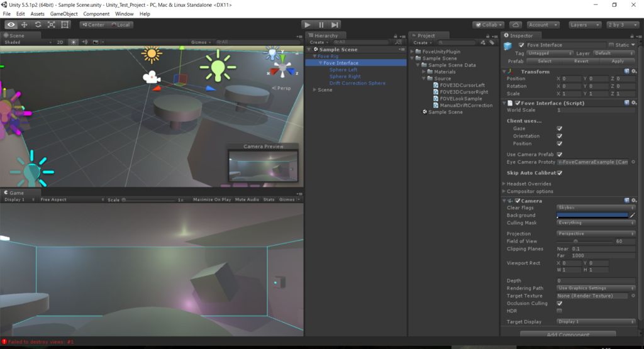Screen dimensions: 644x349
Task: Click the Camera Background color swatch
Action: click(592, 215)
